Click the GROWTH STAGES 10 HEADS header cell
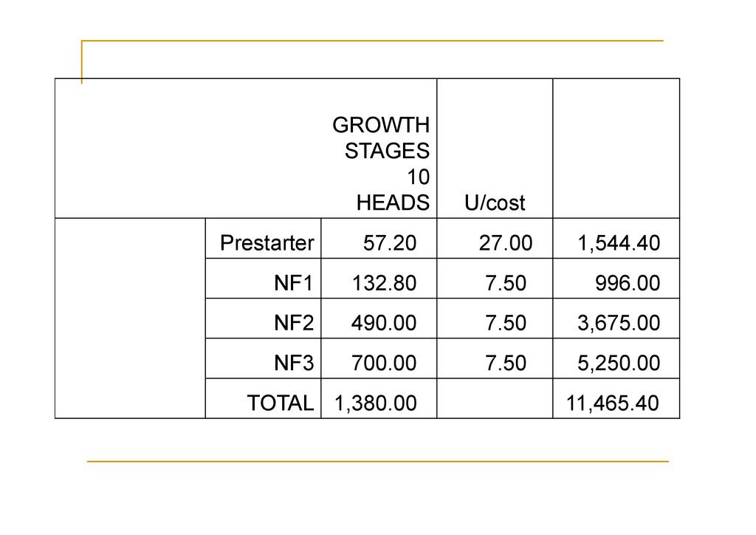The image size is (756, 535). coord(381,164)
